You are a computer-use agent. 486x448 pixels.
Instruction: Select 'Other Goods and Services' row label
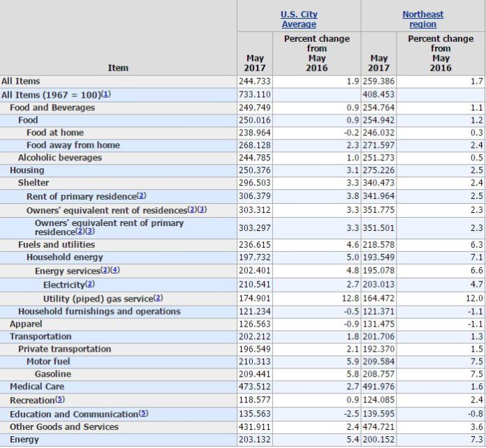(64, 427)
